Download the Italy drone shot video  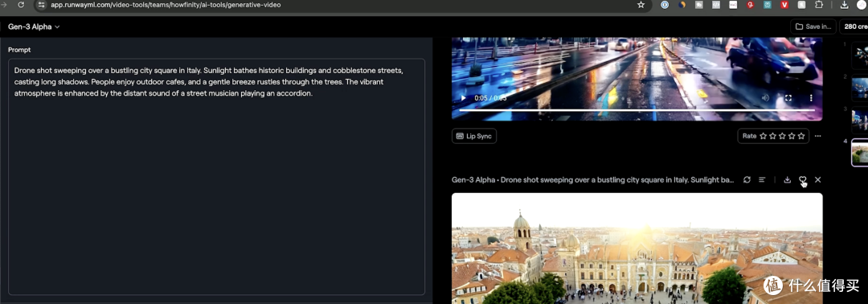[x=787, y=180]
